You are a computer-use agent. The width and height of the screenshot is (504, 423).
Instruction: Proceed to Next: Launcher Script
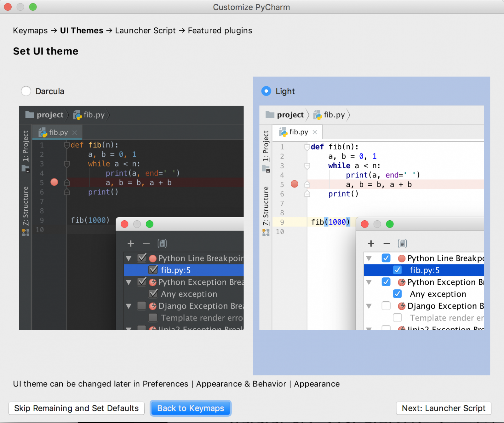pyautogui.click(x=444, y=408)
